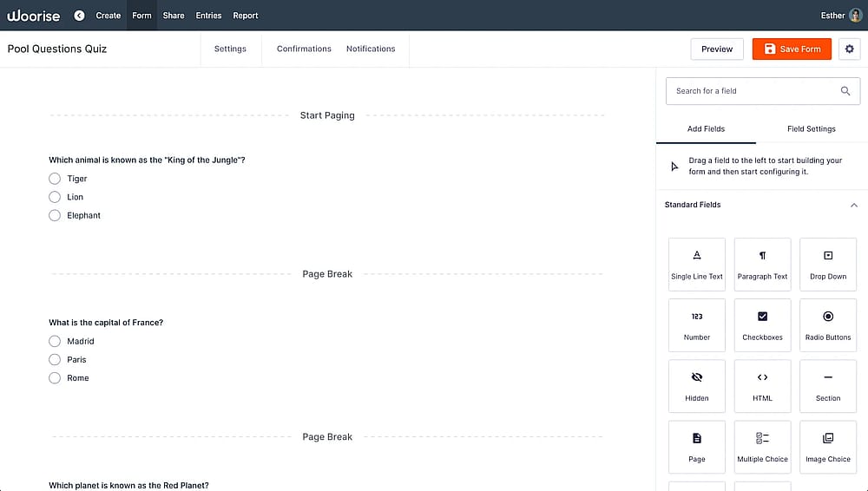Add a Number field
Screen dimensions: 868x491
[x=696, y=325]
